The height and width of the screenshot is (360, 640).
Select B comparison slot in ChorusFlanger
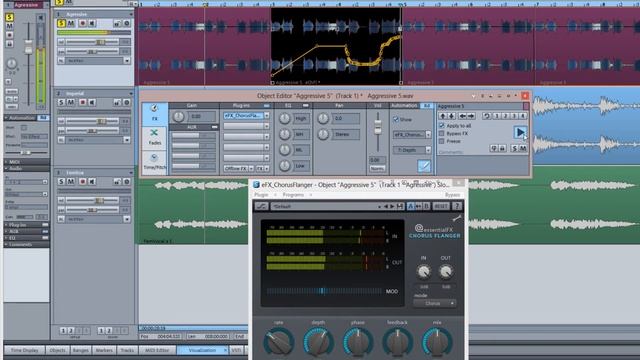click(x=426, y=207)
